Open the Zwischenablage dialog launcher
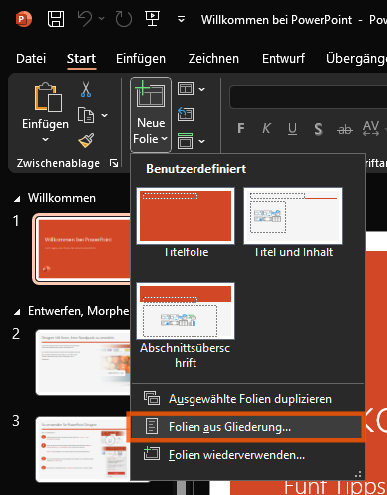Image resolution: width=387 pixels, height=495 pixels. click(x=114, y=163)
